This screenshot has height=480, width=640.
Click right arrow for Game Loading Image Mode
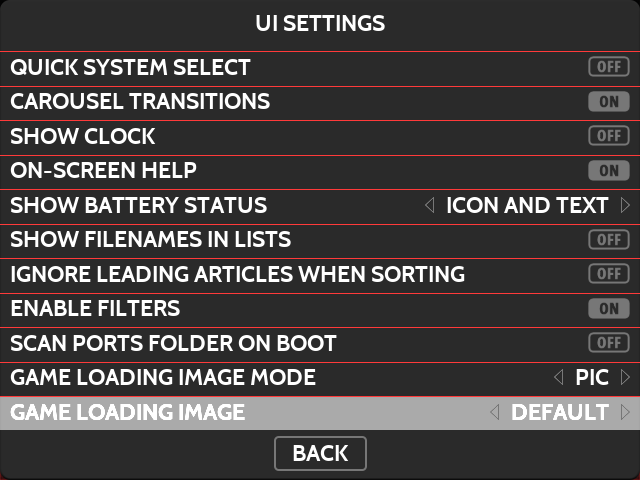coord(626,378)
